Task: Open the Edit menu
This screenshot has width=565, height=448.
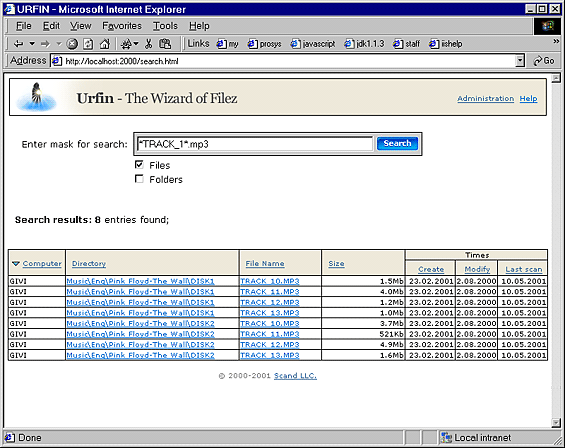Action: pos(51,26)
